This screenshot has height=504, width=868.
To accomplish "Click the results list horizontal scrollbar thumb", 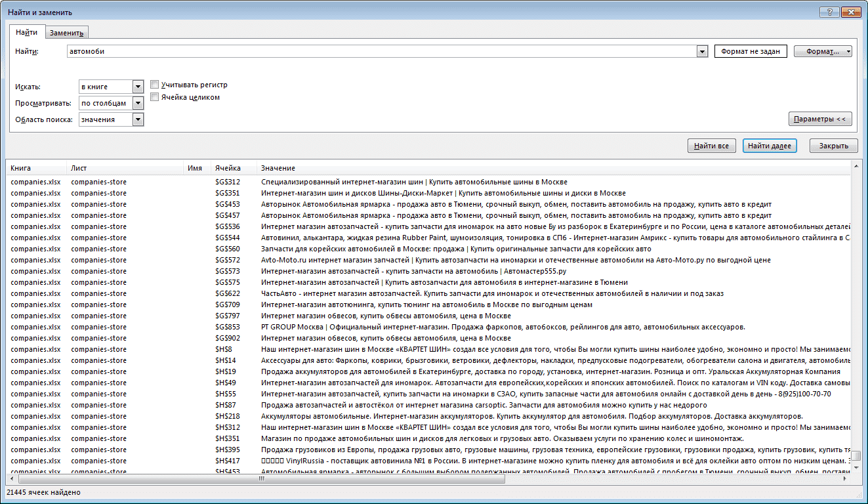I will pos(262,479).
